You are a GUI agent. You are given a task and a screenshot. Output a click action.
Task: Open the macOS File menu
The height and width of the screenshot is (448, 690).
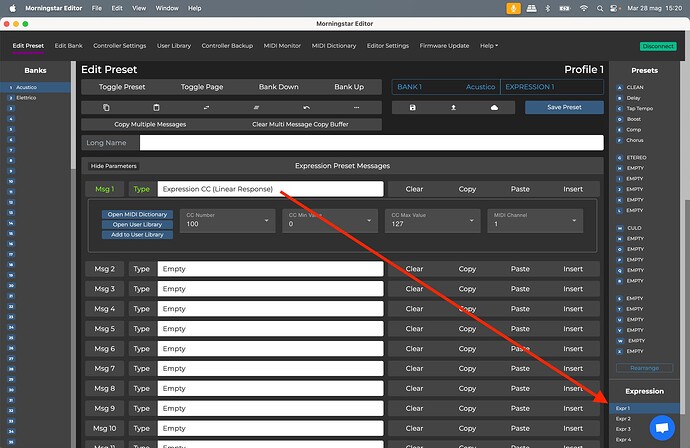[96, 8]
